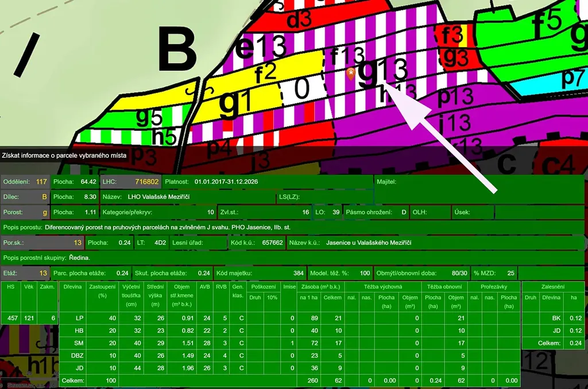
Task: Select the Dílec value B field
Action: click(44, 197)
